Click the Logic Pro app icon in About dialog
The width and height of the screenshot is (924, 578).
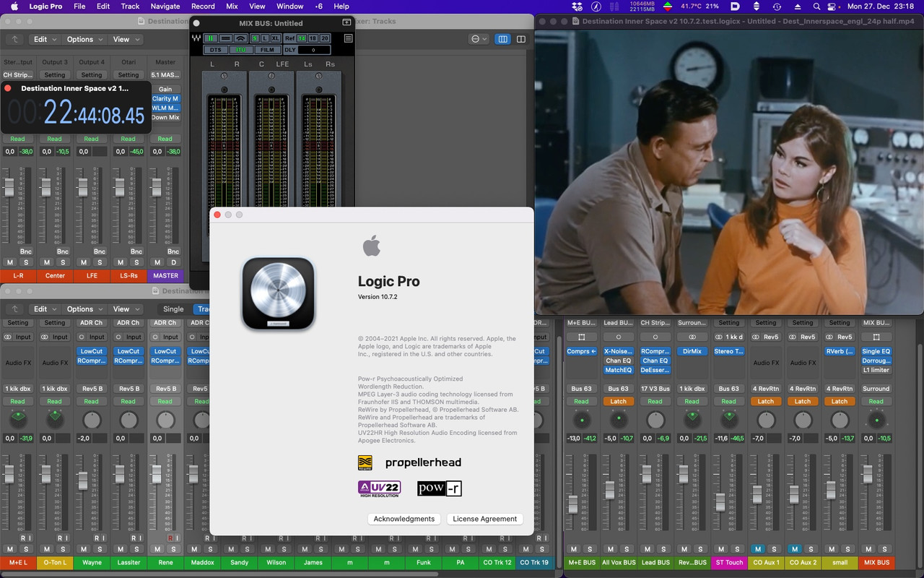[279, 294]
